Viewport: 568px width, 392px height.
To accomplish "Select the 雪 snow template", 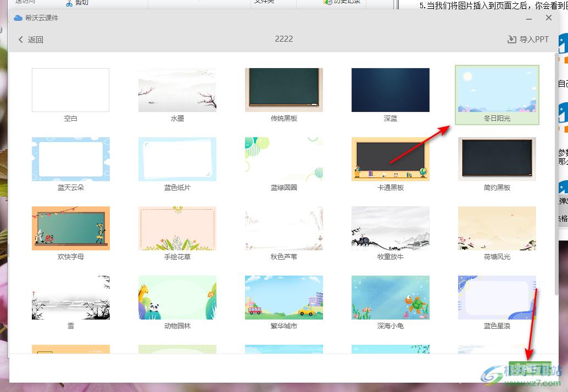I will tap(71, 298).
